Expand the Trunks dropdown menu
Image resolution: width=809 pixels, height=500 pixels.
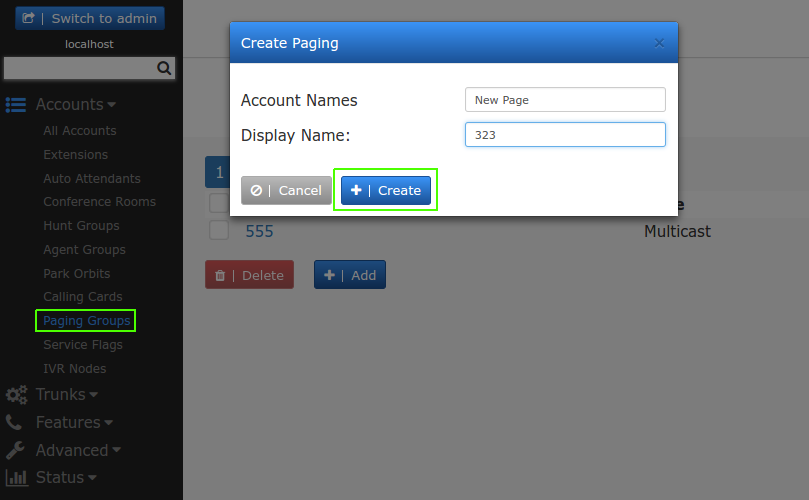pos(67,395)
